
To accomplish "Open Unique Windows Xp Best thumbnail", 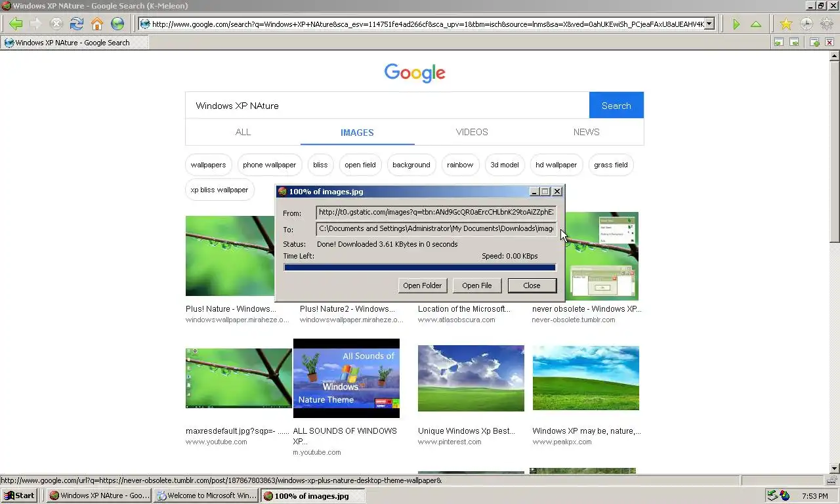I will [471, 378].
